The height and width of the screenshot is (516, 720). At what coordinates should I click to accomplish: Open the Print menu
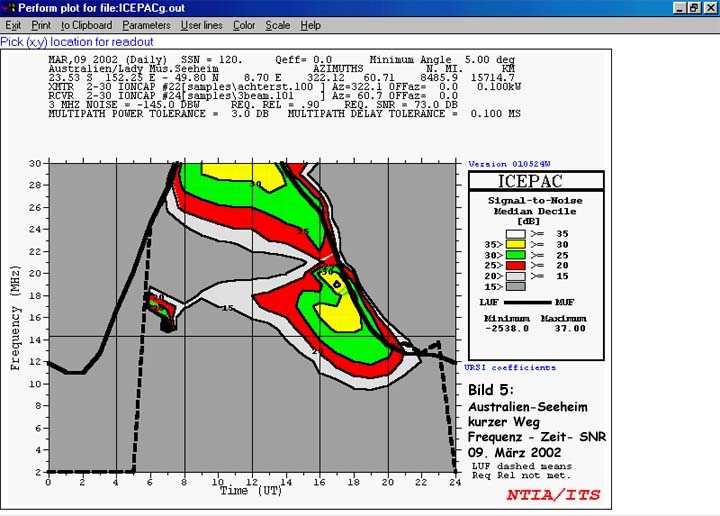[41, 24]
